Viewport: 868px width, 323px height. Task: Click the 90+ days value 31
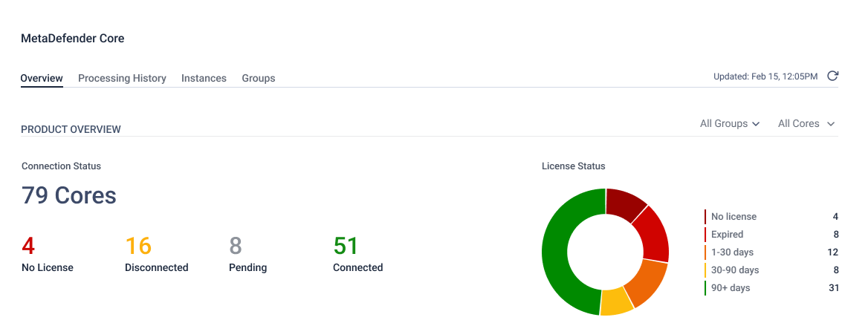coord(834,287)
